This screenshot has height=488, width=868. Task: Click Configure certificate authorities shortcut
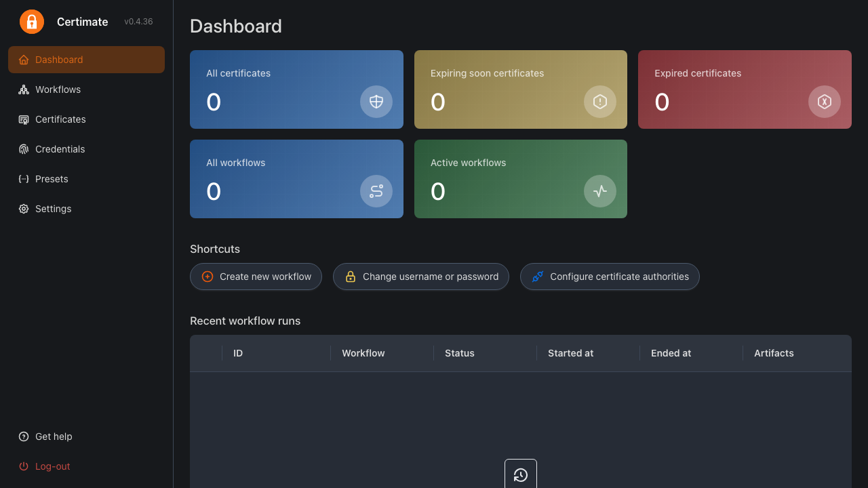click(610, 277)
